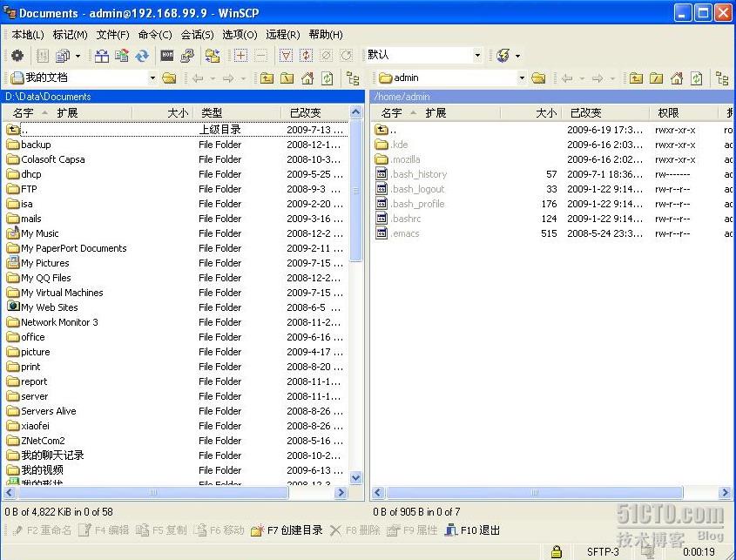This screenshot has height=560, width=736.
Task: Open remote forward-arrow history dropdown
Action: coord(612,78)
